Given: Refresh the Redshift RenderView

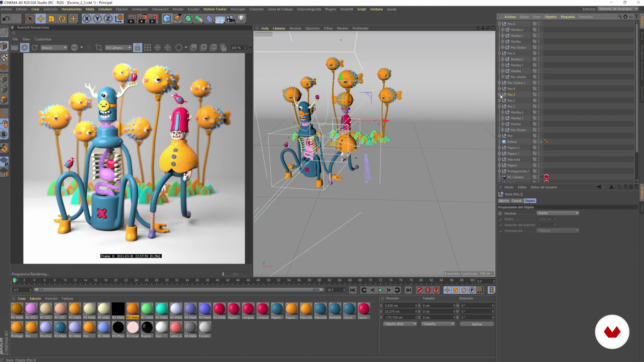Looking at the screenshot, I should point(35,48).
